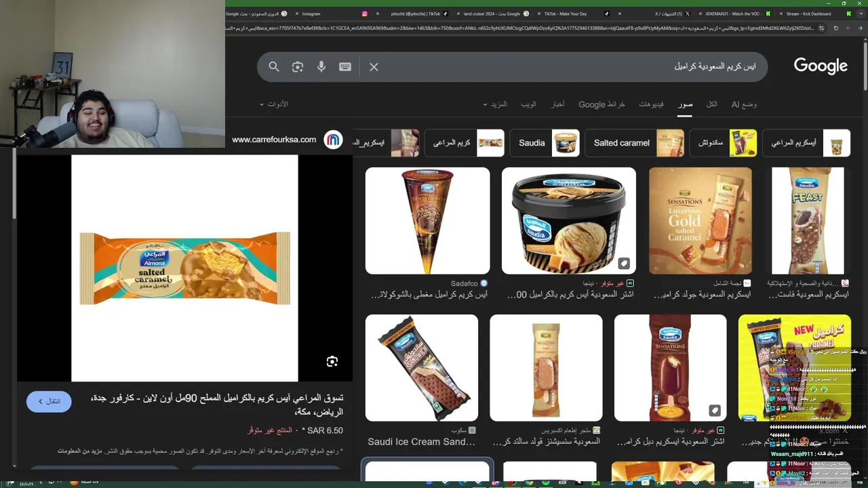
Task: Open the Sensations Gold salted caramel thumbnail
Action: point(701,221)
